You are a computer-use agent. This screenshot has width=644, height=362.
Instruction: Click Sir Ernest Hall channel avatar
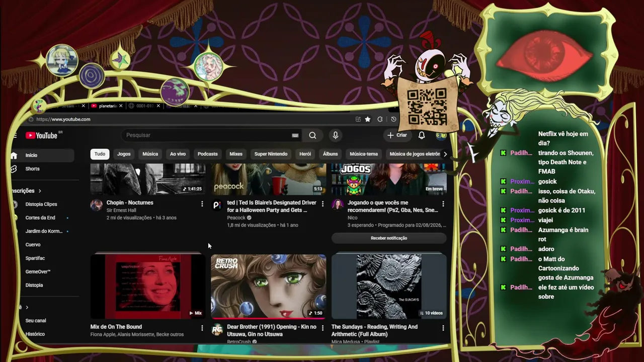click(x=96, y=205)
